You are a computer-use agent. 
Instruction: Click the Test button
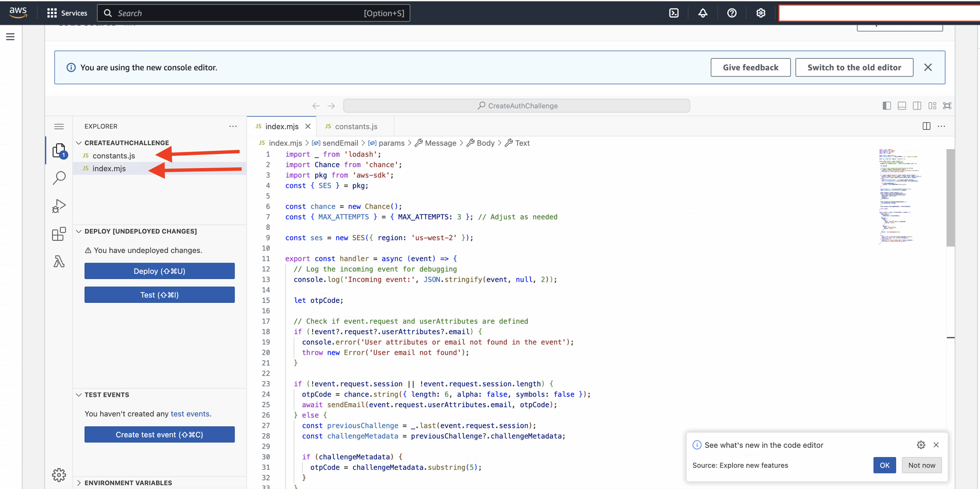point(159,295)
